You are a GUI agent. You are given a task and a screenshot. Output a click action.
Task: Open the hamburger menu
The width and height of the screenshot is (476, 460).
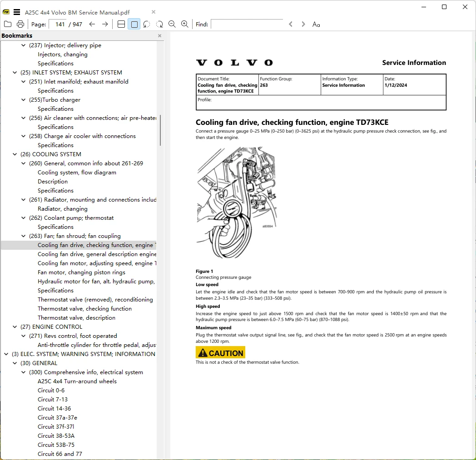pos(17,12)
